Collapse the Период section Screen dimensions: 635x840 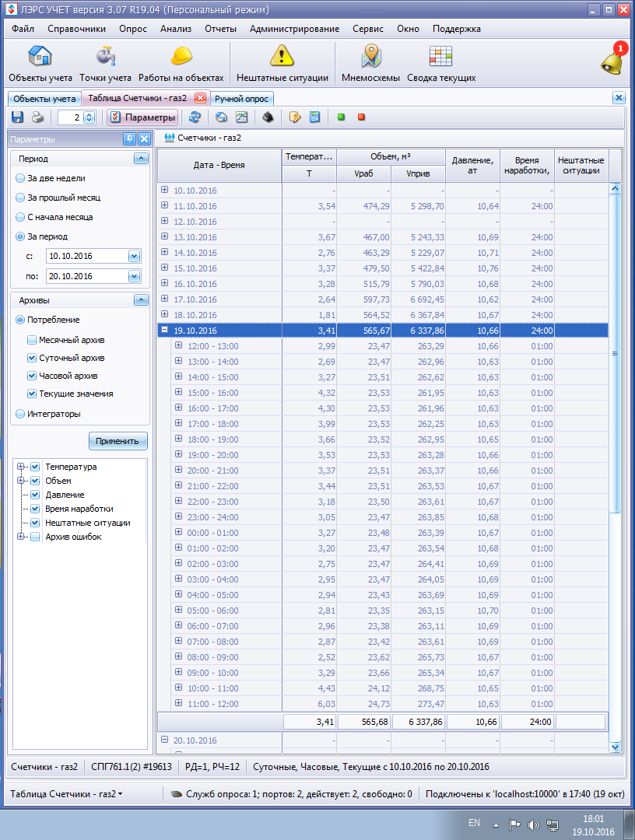[x=141, y=159]
